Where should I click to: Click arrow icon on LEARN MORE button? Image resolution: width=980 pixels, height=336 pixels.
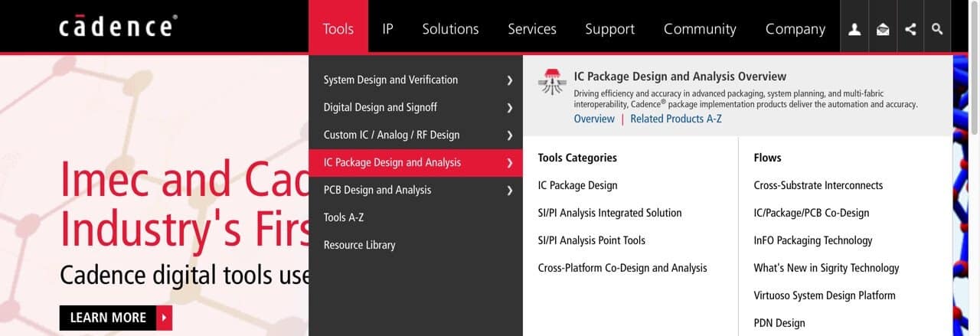click(x=164, y=318)
